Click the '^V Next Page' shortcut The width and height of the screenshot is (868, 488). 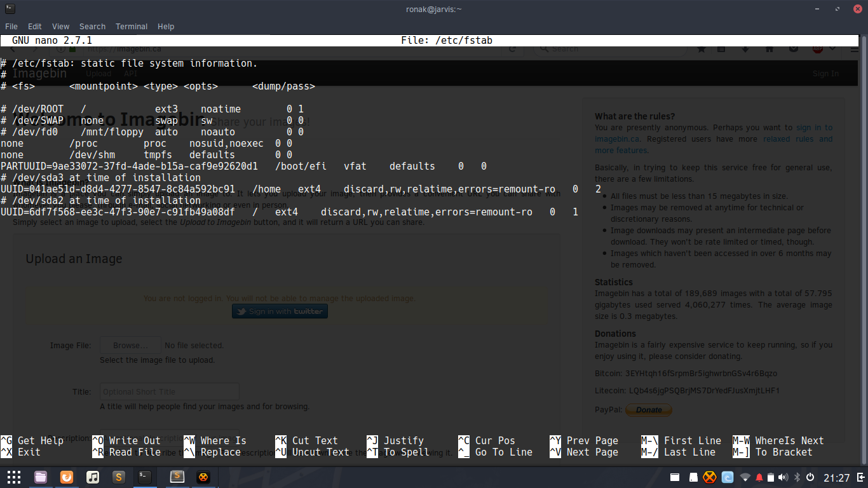584,452
